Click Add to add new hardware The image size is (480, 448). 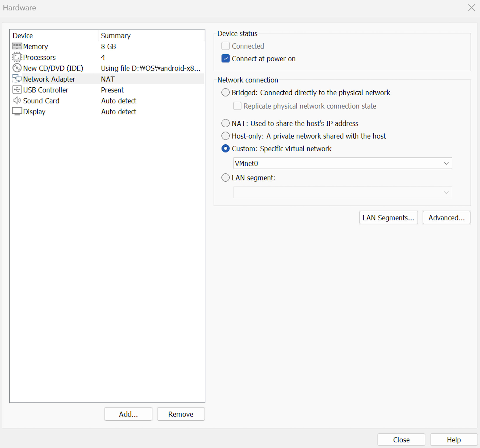pyautogui.click(x=128, y=414)
